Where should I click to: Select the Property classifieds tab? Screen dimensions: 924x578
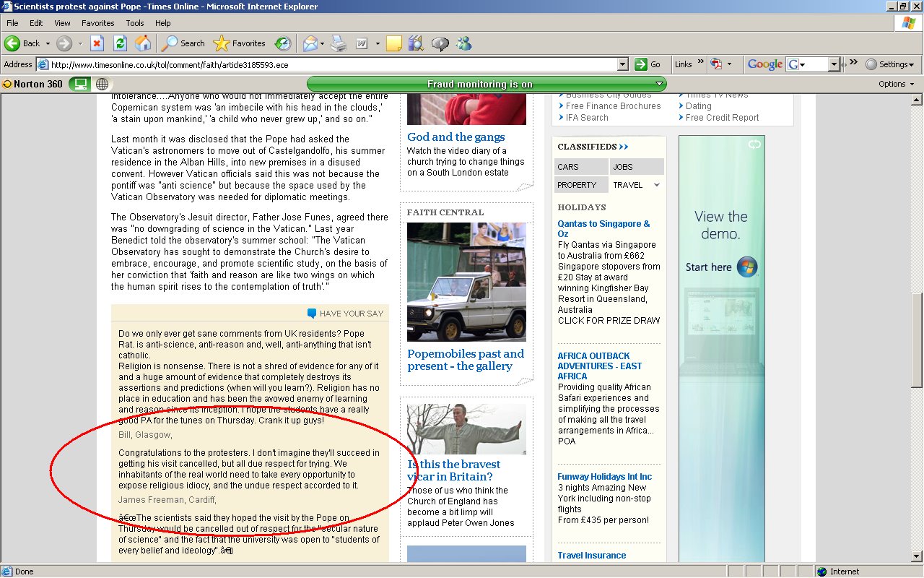tap(582, 185)
